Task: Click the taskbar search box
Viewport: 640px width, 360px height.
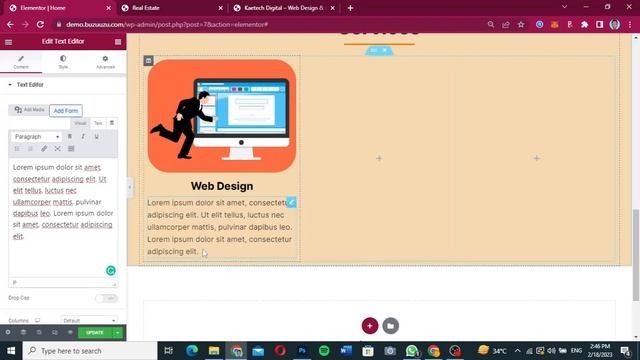Action: pos(90,351)
